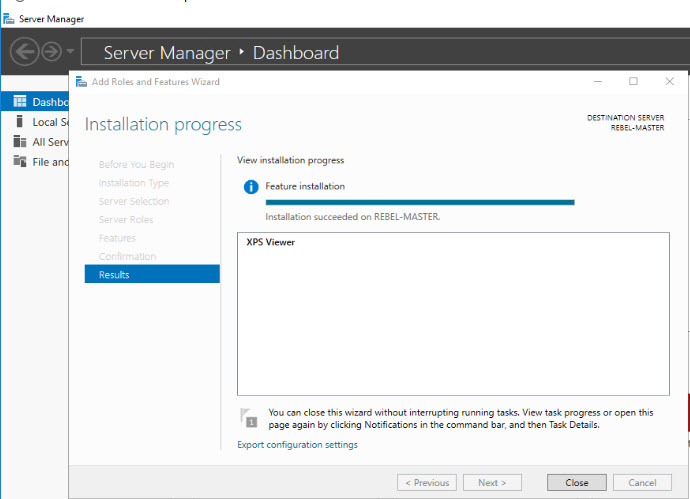Screen dimensions: 690x499
Task: Click the Feature installation label
Action: [305, 187]
